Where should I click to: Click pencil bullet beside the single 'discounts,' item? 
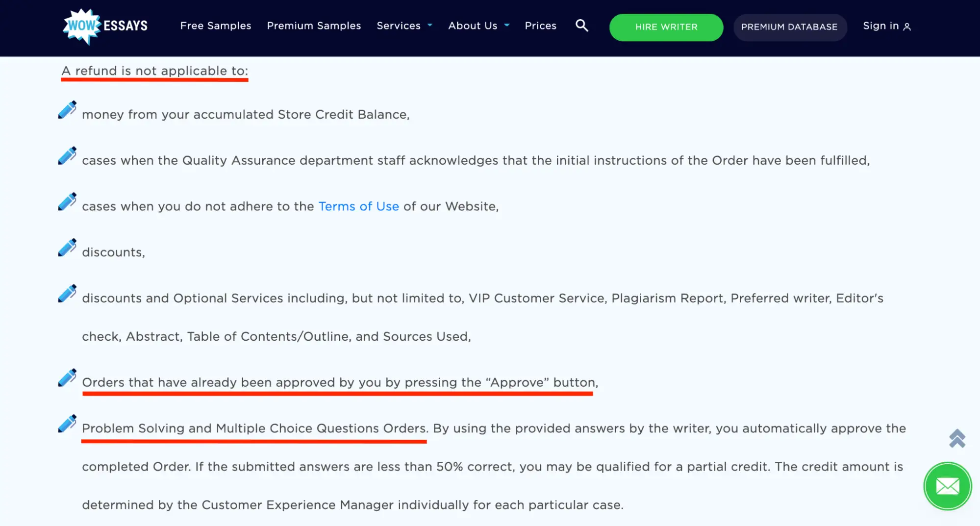67,248
